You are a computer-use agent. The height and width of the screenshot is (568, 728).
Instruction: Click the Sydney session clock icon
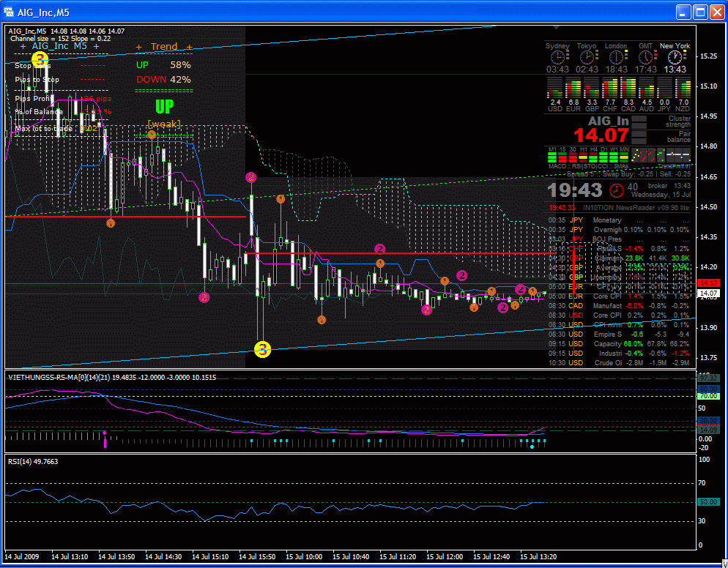click(x=557, y=57)
